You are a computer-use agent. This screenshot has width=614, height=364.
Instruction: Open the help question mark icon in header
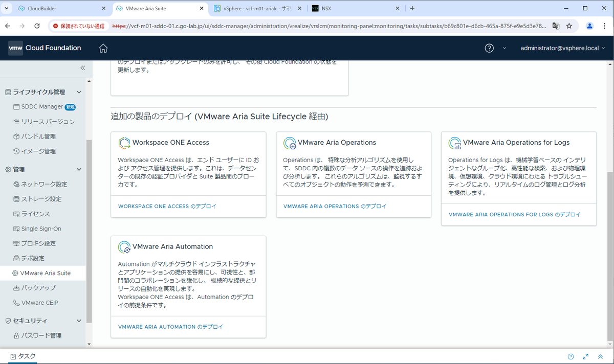tap(489, 48)
